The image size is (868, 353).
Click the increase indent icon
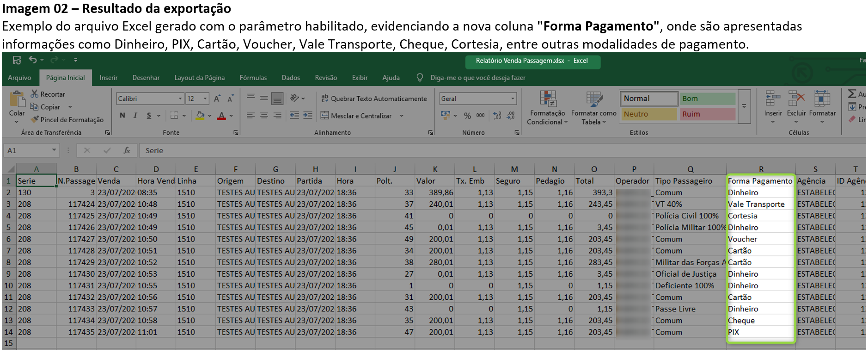[x=308, y=115]
